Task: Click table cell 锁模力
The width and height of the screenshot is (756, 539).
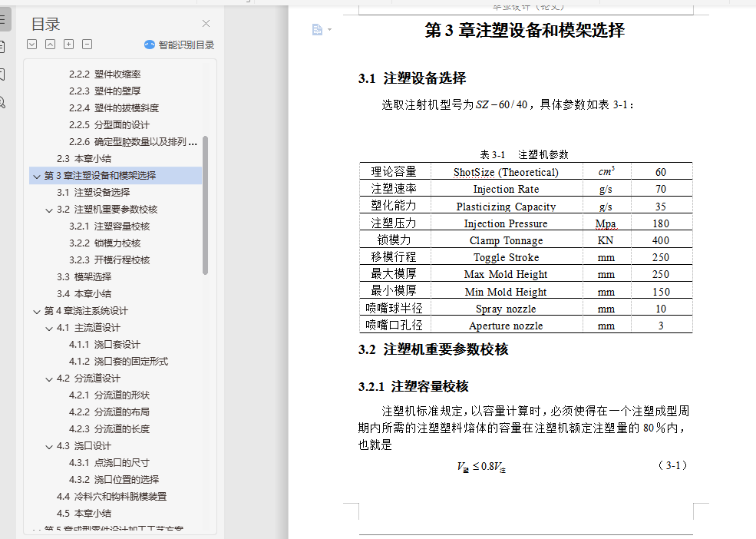Action: (x=394, y=240)
